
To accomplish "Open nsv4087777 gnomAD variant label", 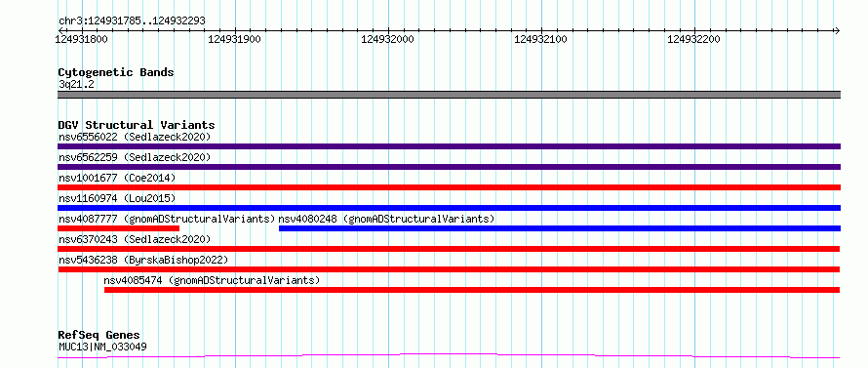I will [x=167, y=219].
